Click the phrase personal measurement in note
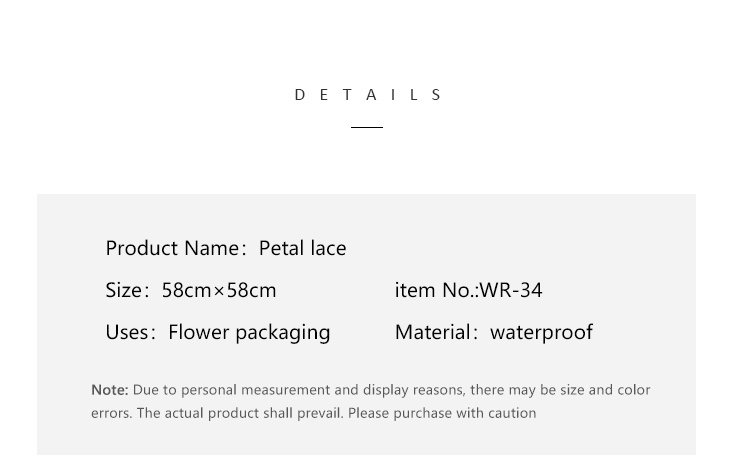 (x=255, y=390)
